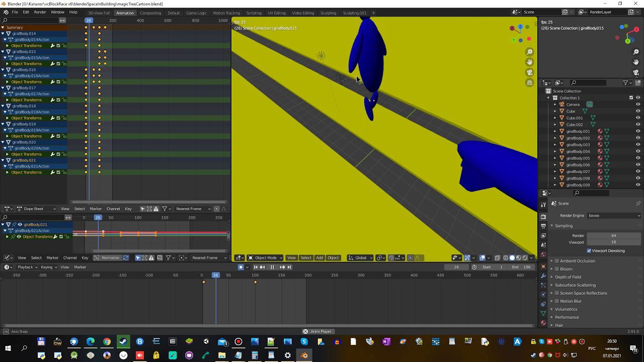The height and width of the screenshot is (362, 644).
Task: Switch to the Scripting workspace tab
Action: coord(254,13)
